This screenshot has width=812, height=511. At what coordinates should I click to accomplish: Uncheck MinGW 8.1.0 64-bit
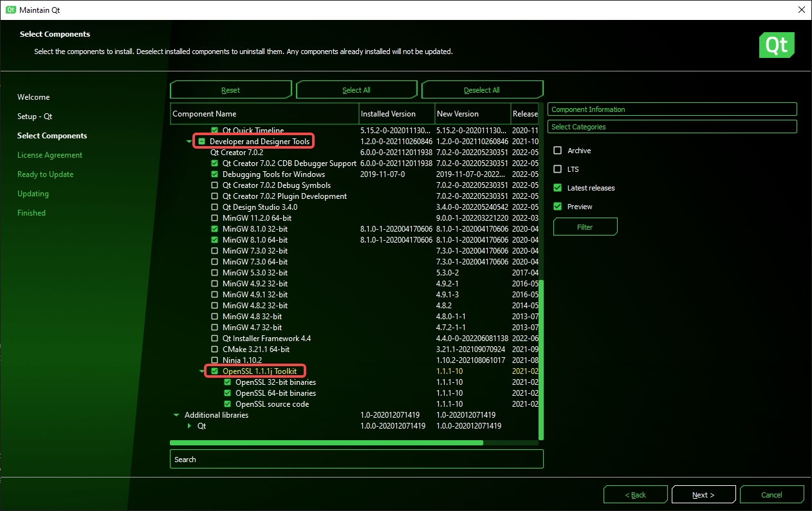[215, 240]
